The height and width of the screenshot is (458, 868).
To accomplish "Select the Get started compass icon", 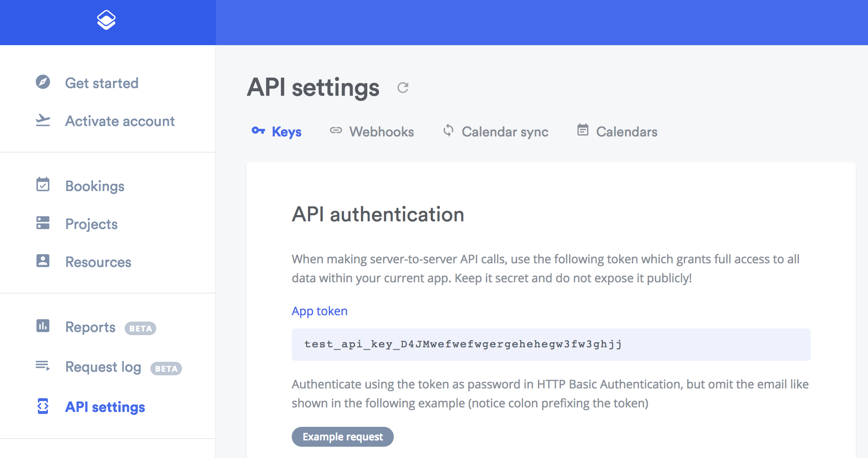I will point(43,82).
